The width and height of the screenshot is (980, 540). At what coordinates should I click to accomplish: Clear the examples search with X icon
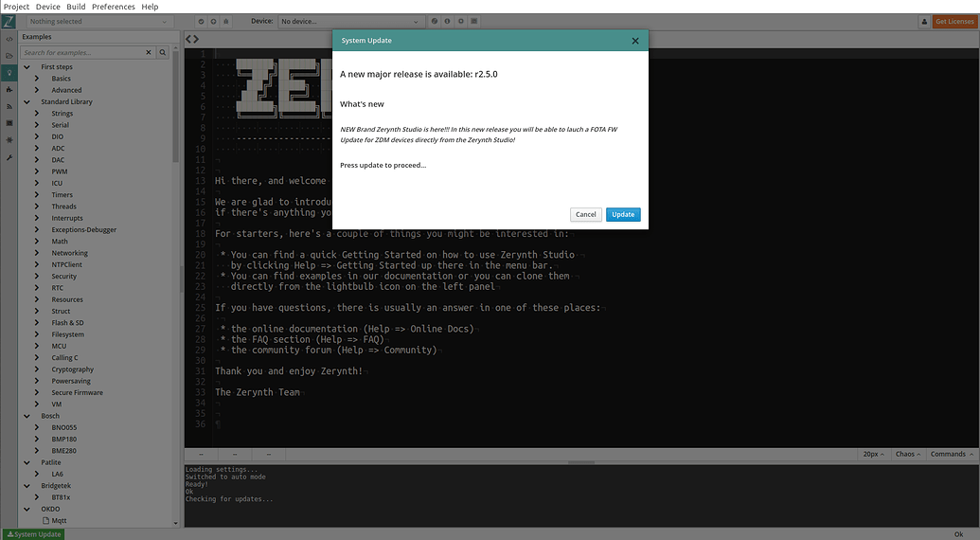pyautogui.click(x=149, y=52)
